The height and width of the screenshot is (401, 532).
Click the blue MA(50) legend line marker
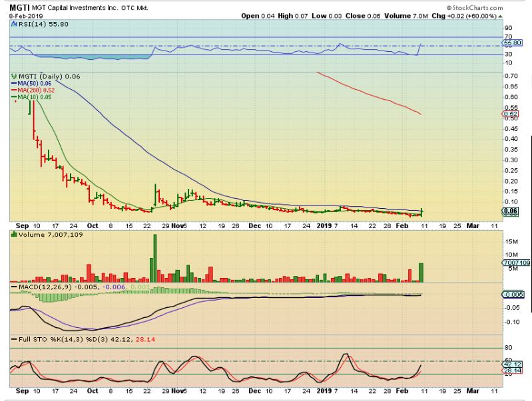tap(14, 83)
